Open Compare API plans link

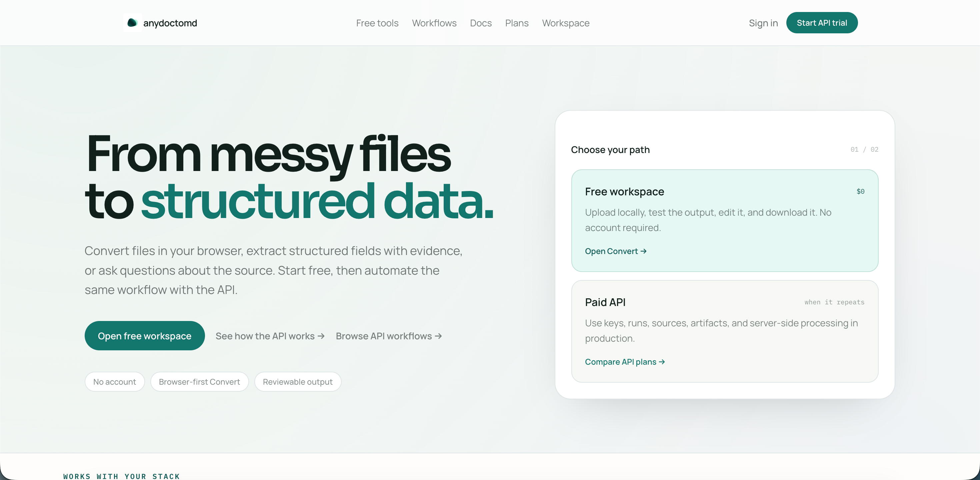(625, 362)
